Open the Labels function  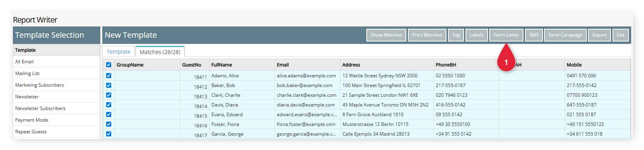476,35
